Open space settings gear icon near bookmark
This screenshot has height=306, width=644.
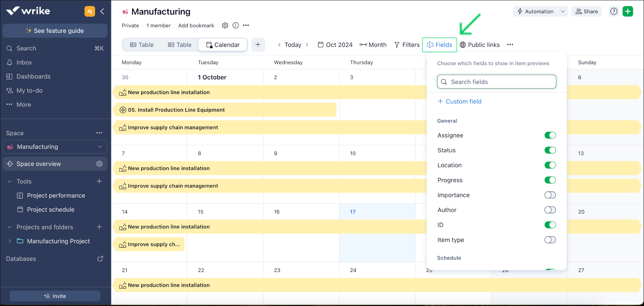pyautogui.click(x=225, y=25)
